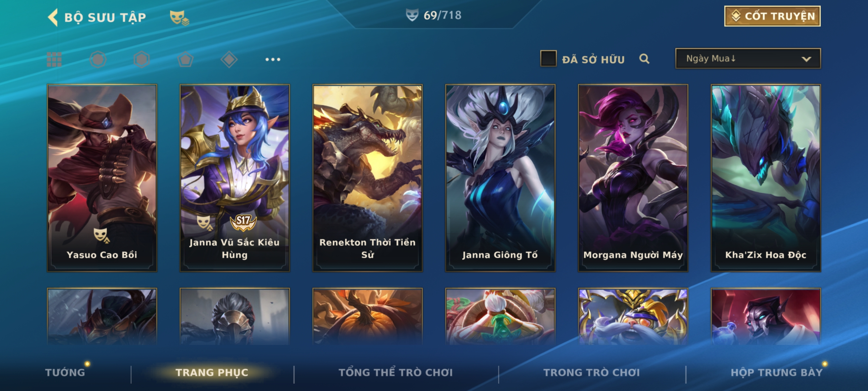Select the pentagon rarity filter icon

pyautogui.click(x=185, y=59)
